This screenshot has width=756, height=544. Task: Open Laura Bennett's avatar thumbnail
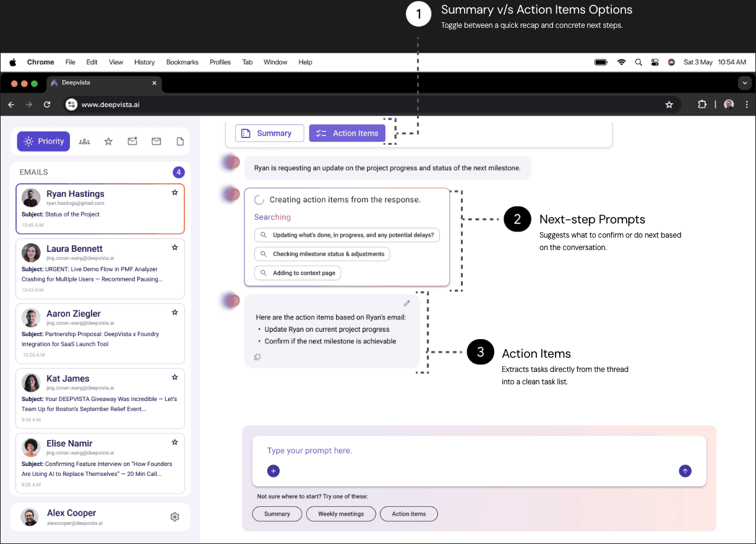tap(31, 253)
